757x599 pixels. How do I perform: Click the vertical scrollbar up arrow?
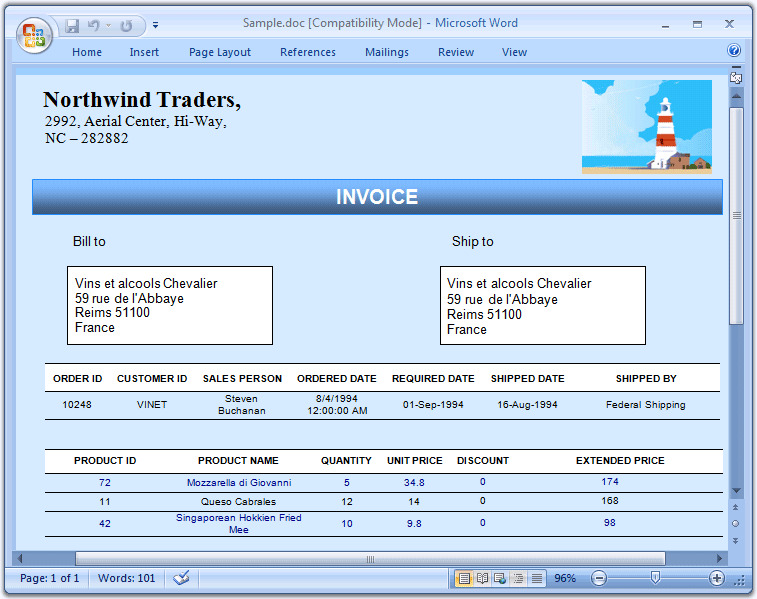(x=736, y=96)
